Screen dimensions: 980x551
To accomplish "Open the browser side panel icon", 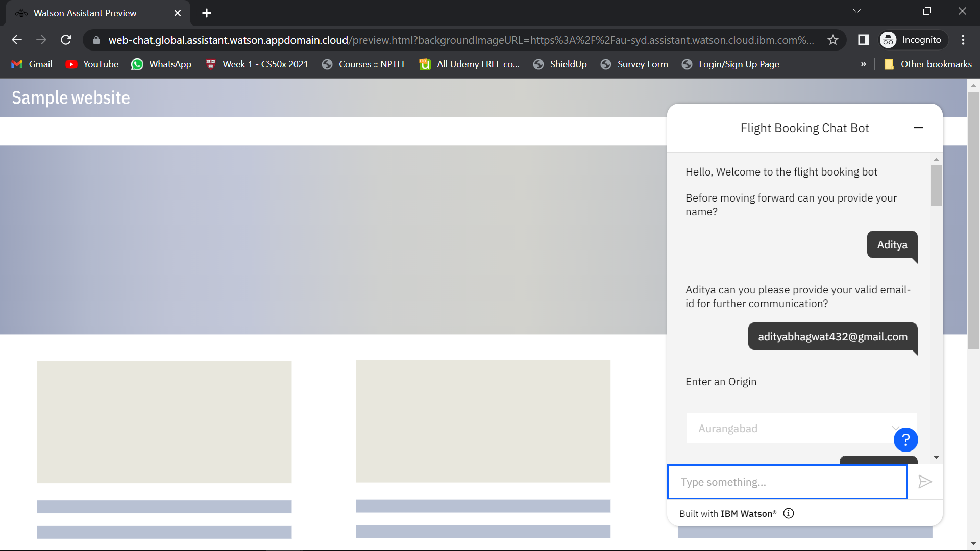I will click(863, 40).
